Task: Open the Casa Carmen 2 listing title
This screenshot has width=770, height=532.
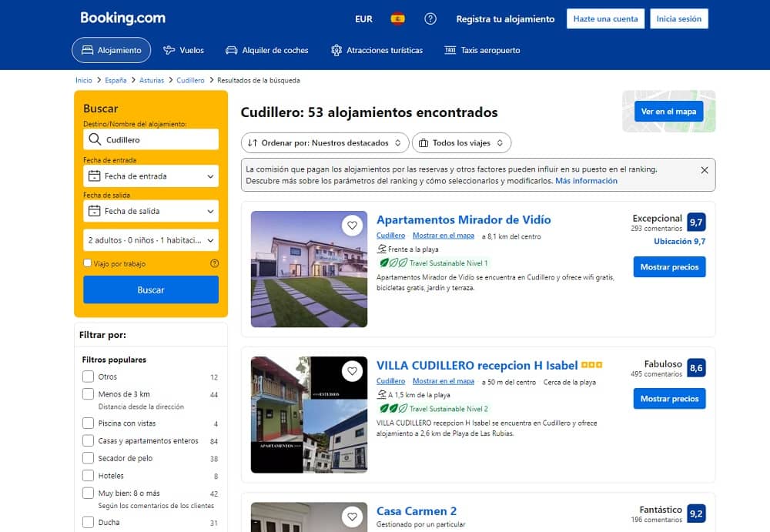Action: point(417,511)
